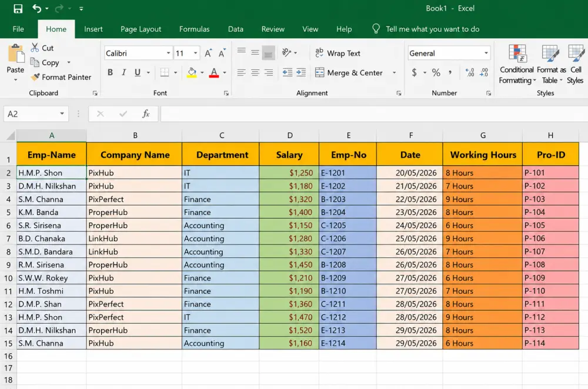Screen dimensions: 588x389
Task: Open the Number dialog launcher
Action: click(489, 93)
